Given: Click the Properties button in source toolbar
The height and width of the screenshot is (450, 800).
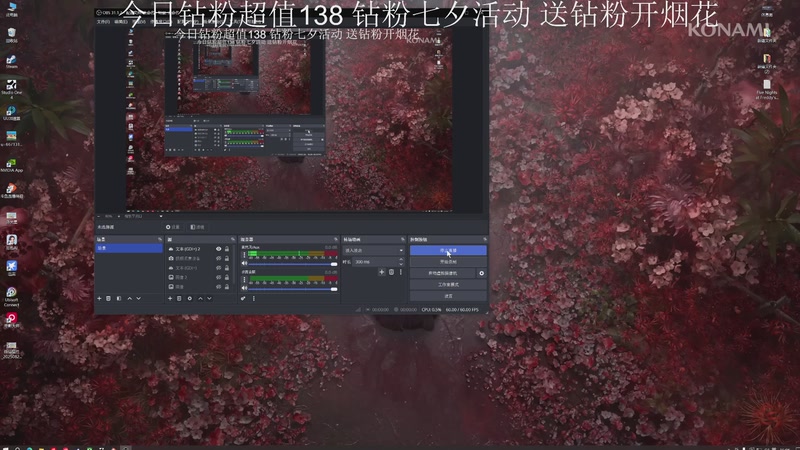Looking at the screenshot, I should (x=173, y=227).
